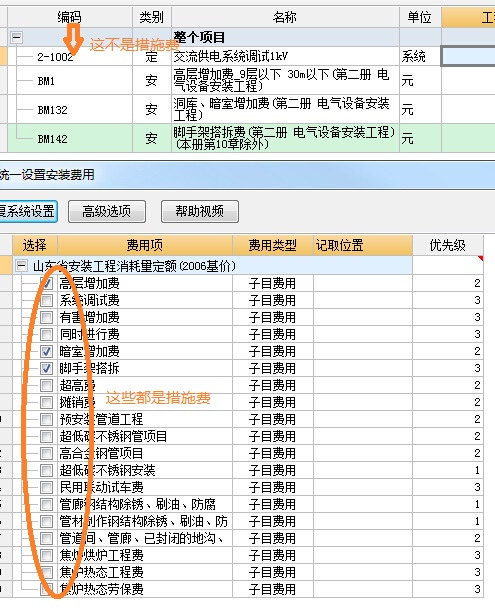Check the 管道间、管廊、已封闭的地沟 checkbox

[47, 538]
